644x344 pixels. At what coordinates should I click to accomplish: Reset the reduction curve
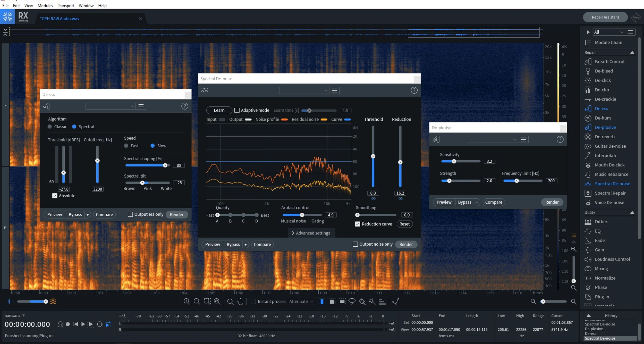pos(404,224)
